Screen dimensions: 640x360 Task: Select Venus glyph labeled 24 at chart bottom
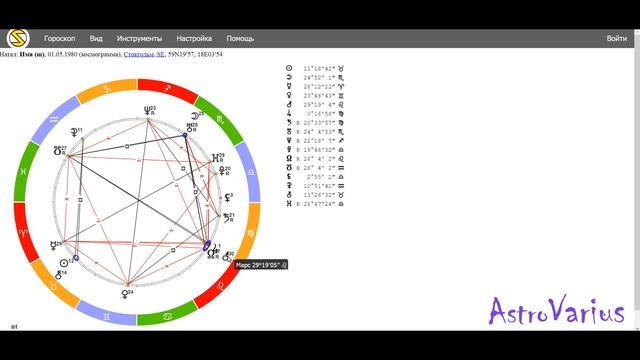click(125, 294)
